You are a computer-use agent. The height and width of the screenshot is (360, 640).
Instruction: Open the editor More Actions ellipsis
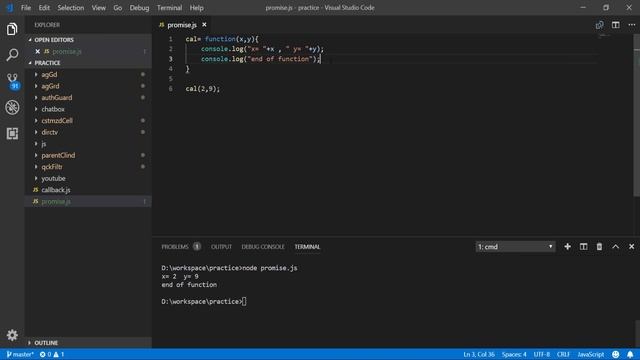(x=631, y=25)
